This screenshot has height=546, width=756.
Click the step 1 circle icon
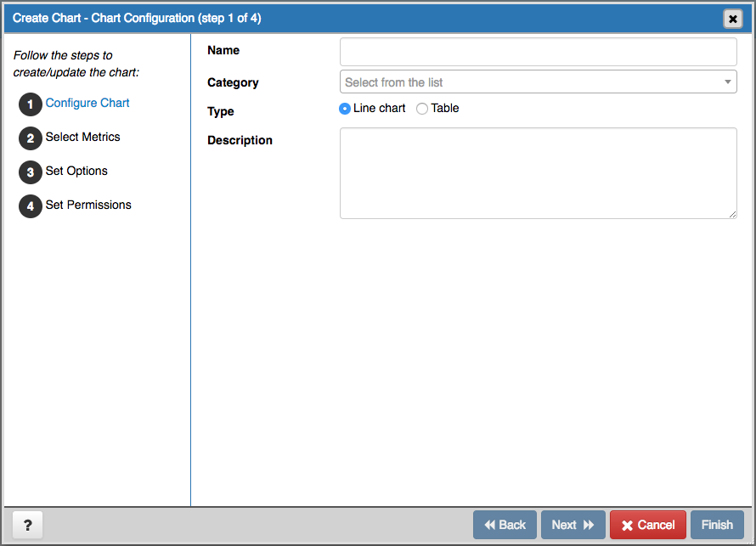tap(31, 104)
